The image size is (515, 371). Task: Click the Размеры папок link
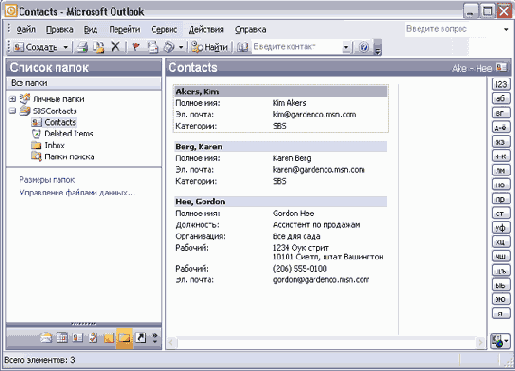click(47, 180)
